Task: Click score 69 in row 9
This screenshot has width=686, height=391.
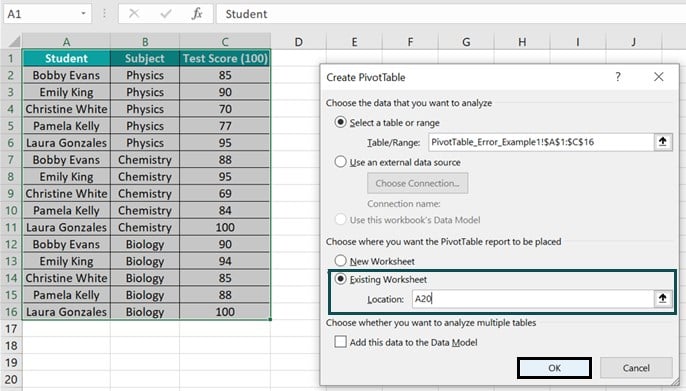Action: click(225, 194)
